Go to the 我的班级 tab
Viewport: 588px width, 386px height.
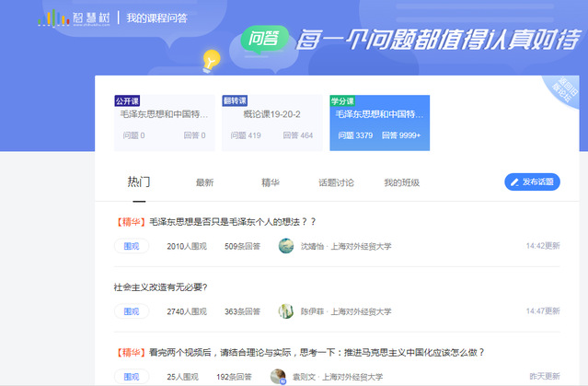[401, 182]
